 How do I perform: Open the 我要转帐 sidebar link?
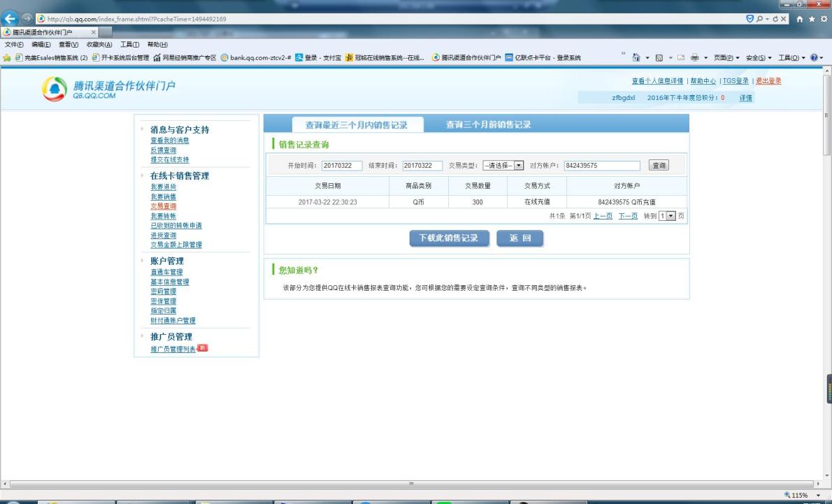click(163, 216)
